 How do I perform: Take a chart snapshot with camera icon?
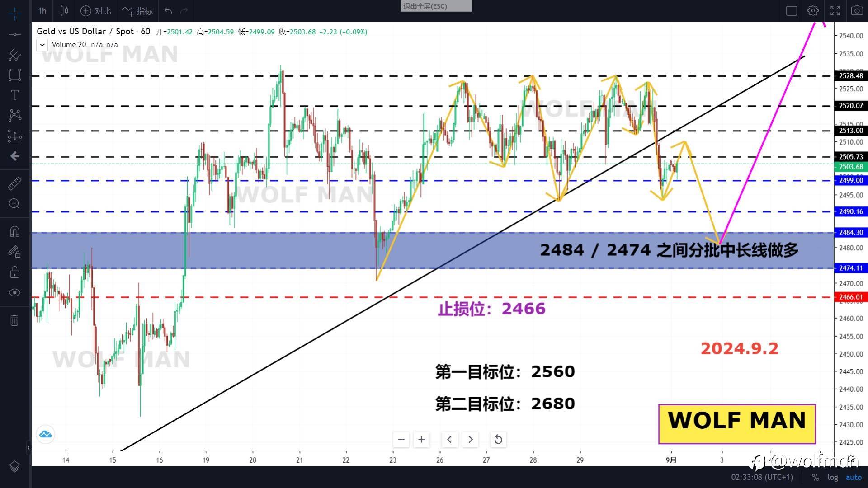pyautogui.click(x=856, y=11)
